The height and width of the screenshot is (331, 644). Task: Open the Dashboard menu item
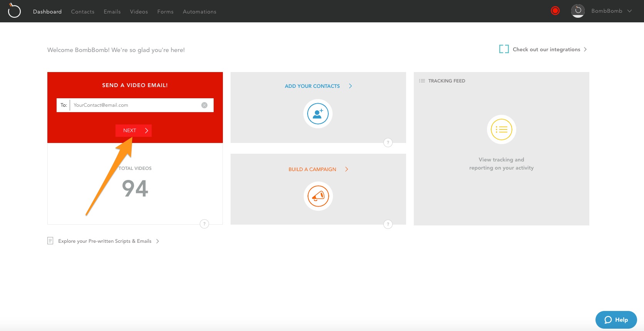click(x=47, y=12)
